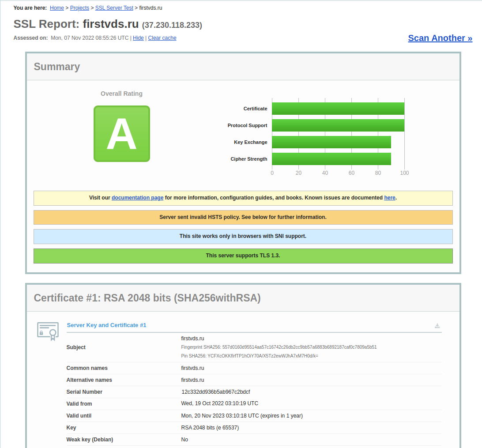The height and width of the screenshot is (448, 482).
Task: Click the assessed date Mon, 07 Nov 2022
Action: (90, 38)
